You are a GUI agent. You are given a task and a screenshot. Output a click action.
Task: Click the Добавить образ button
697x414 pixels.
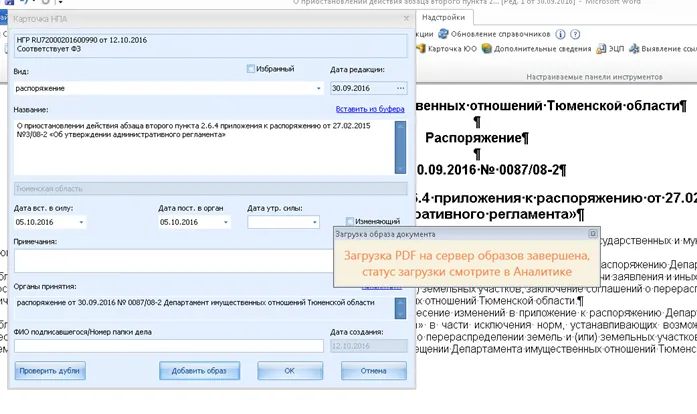click(x=199, y=370)
